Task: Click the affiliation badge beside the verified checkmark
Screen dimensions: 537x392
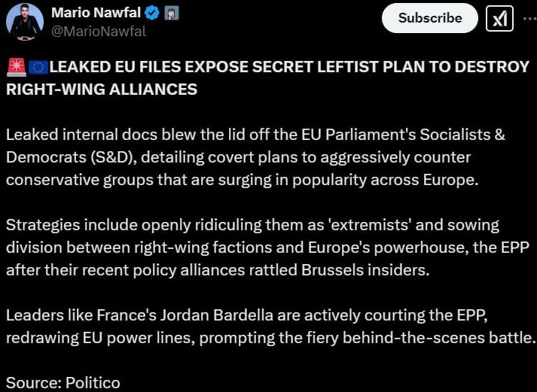Action: click(171, 14)
